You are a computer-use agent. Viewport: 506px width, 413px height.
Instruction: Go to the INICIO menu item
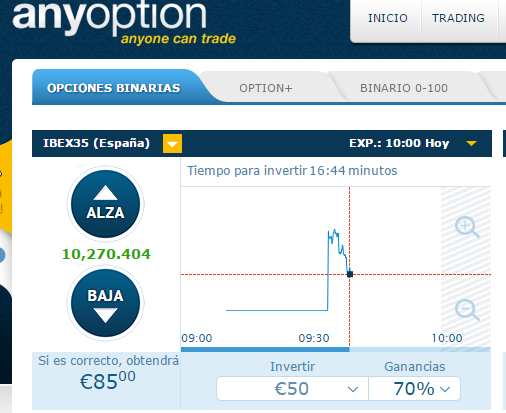tap(388, 18)
